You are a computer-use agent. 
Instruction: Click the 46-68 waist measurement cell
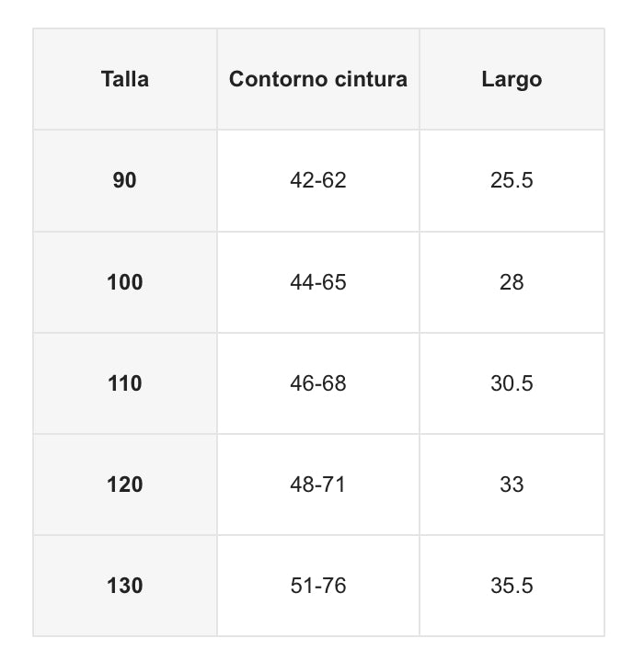coord(318,382)
